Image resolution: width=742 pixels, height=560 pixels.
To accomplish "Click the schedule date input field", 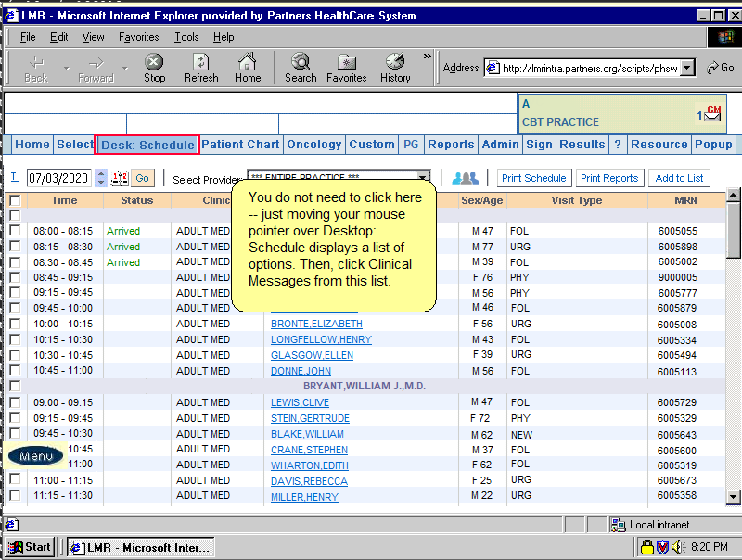I will click(59, 178).
